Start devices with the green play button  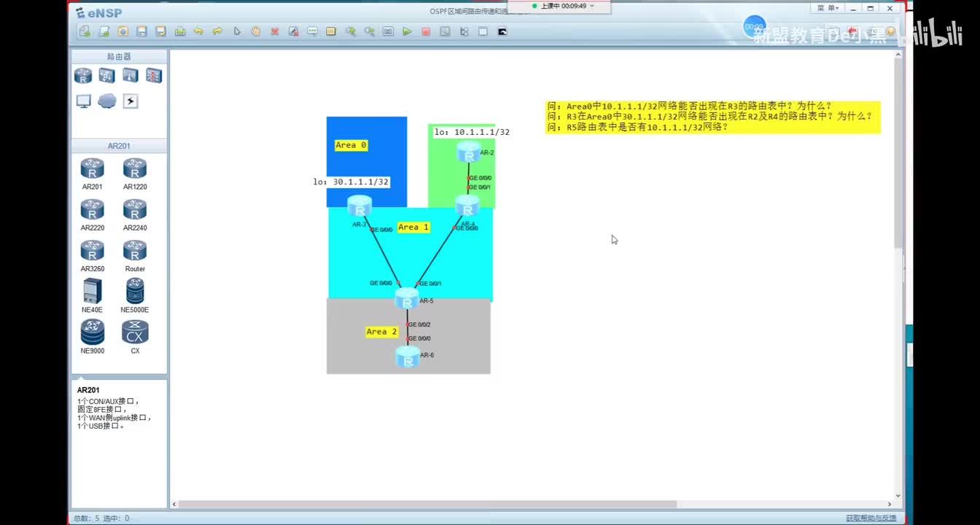click(407, 31)
